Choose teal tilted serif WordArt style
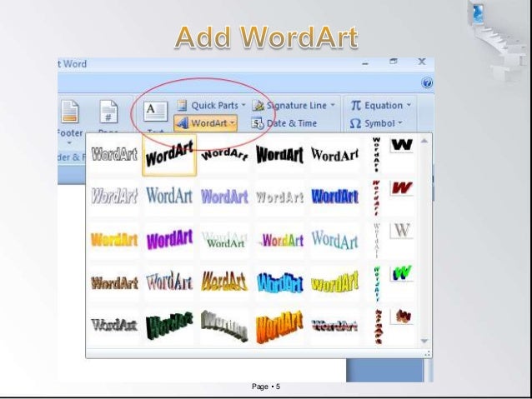Screen dimensions: 532x399 point(334,240)
